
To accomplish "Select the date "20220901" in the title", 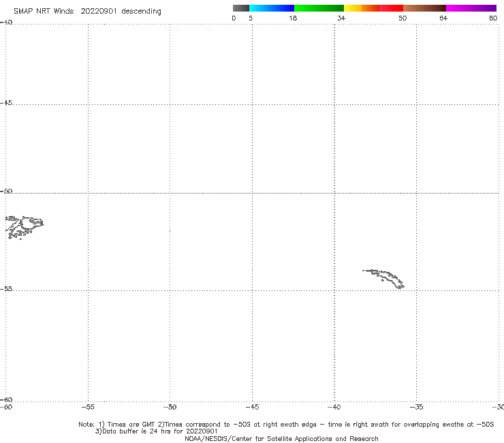I will click(99, 12).
